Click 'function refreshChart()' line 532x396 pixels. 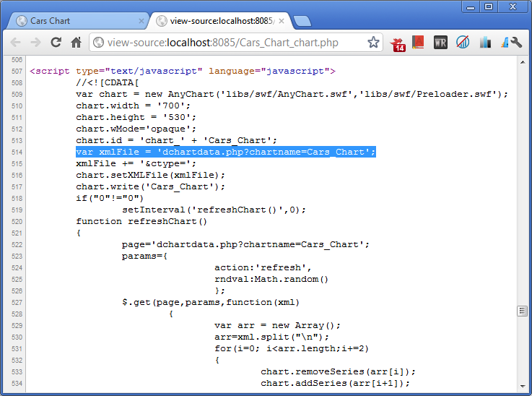[141, 221]
